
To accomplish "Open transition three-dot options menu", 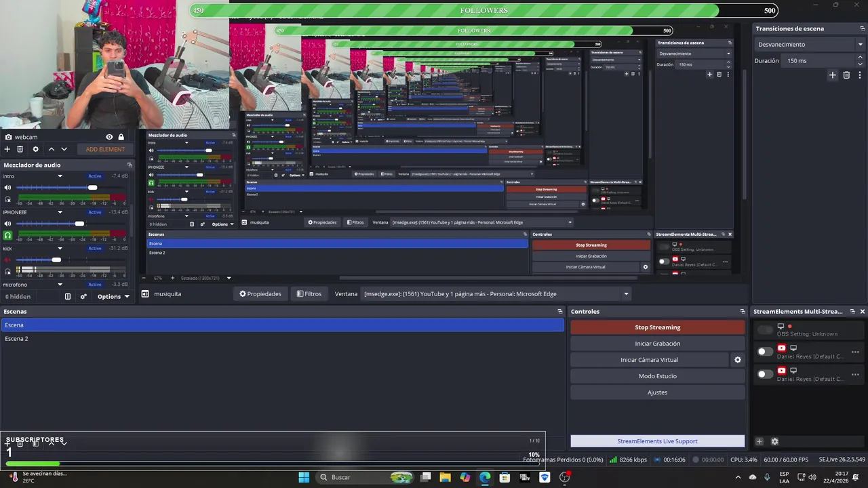I will point(859,75).
